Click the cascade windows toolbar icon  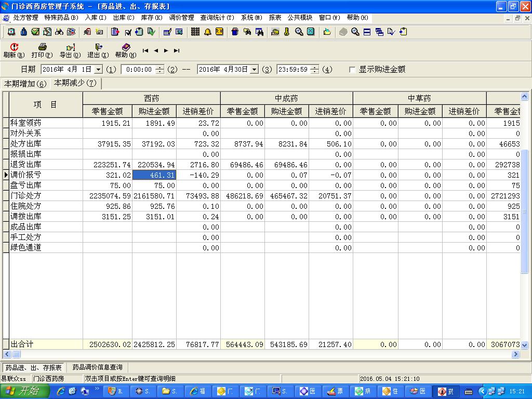coord(379,32)
